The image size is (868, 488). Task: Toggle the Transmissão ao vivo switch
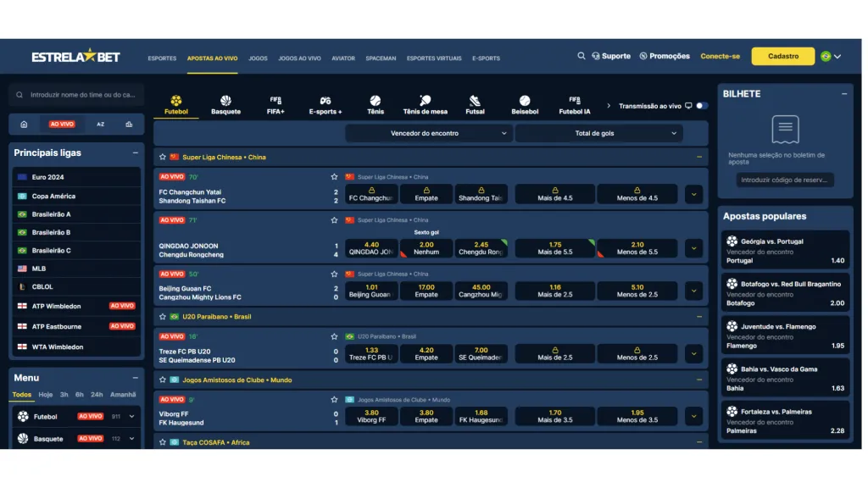pos(701,106)
